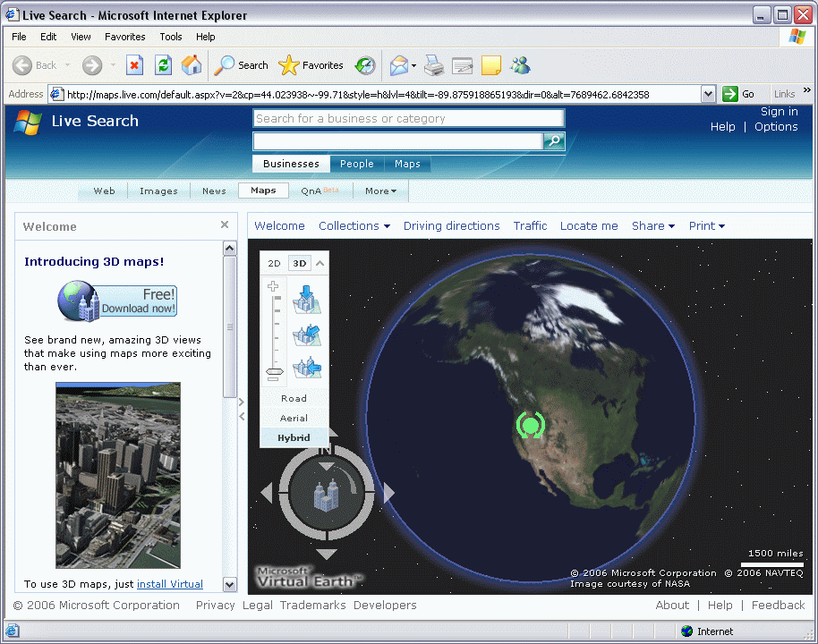Click the zoom in plus icon
The height and width of the screenshot is (644, 818).
(x=274, y=287)
